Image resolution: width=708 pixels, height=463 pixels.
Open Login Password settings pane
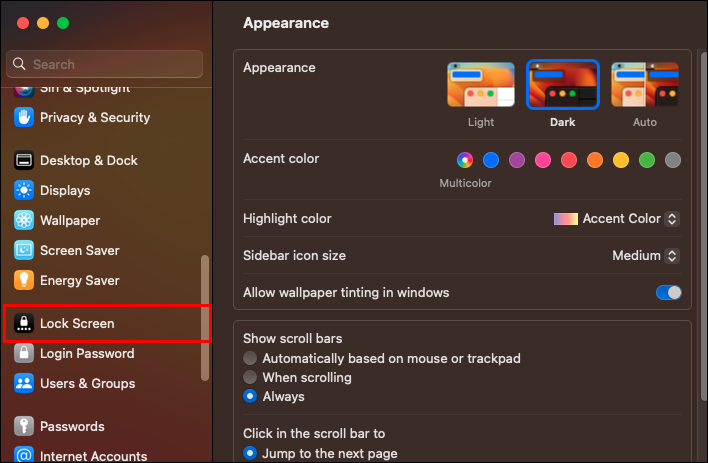tap(86, 353)
